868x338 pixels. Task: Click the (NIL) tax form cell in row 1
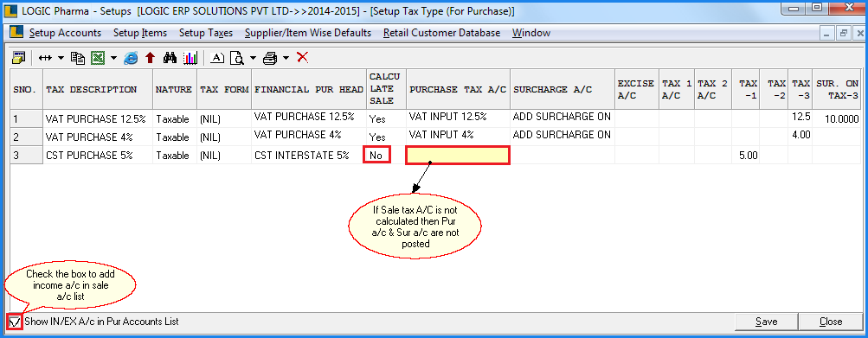click(224, 119)
